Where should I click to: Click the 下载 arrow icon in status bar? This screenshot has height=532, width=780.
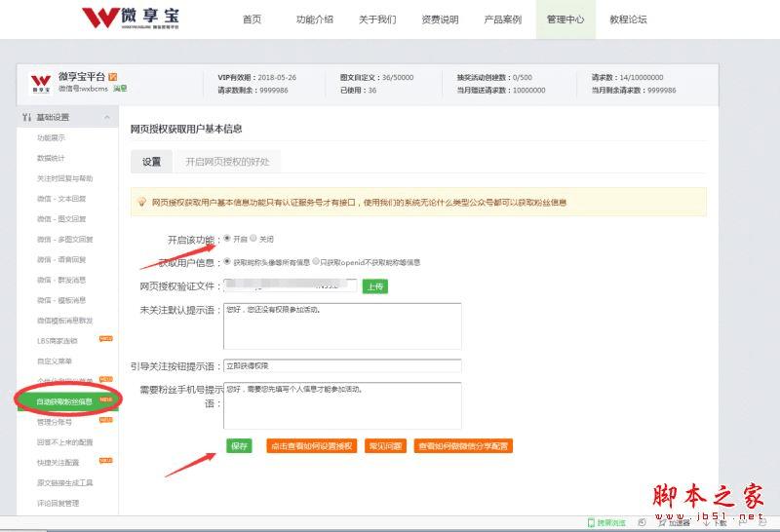pyautogui.click(x=708, y=522)
